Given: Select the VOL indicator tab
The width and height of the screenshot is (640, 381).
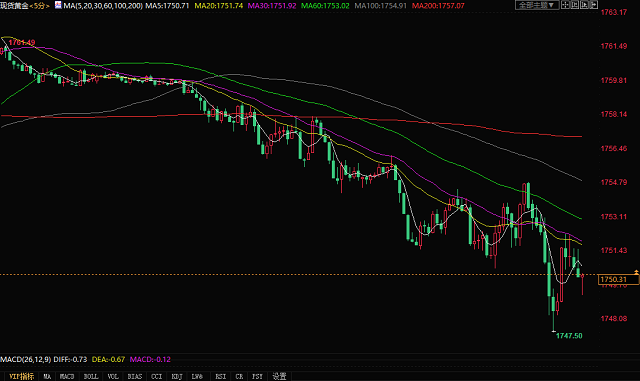Looking at the screenshot, I should (113, 377).
